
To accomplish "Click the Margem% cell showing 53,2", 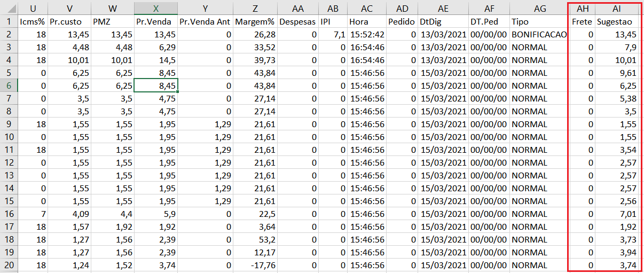I will (x=256, y=239).
